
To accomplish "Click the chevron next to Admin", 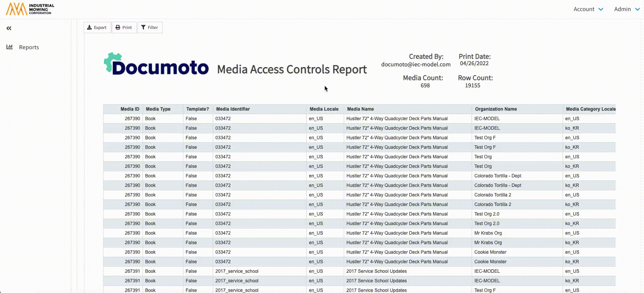I will click(x=637, y=10).
